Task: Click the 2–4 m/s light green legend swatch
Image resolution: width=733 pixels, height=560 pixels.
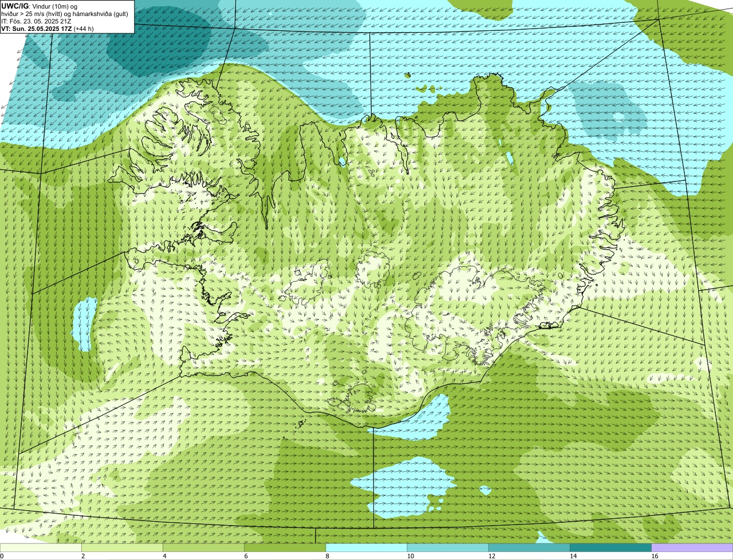Action: tap(122, 548)
